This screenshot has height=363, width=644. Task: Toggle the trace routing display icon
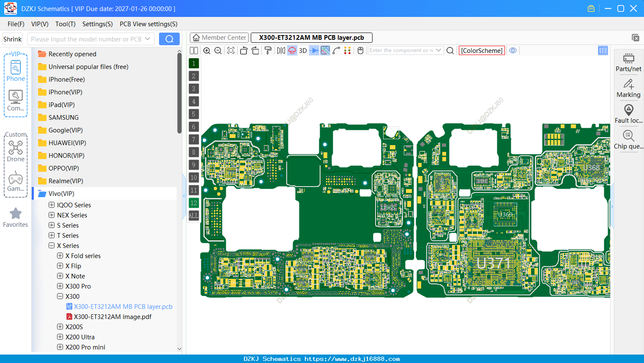[x=325, y=50]
